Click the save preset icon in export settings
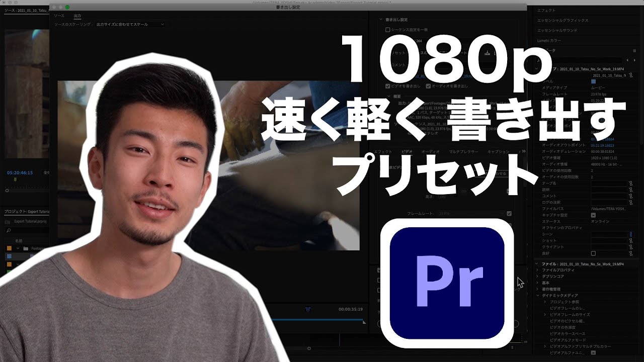The image size is (644, 362). [487, 53]
